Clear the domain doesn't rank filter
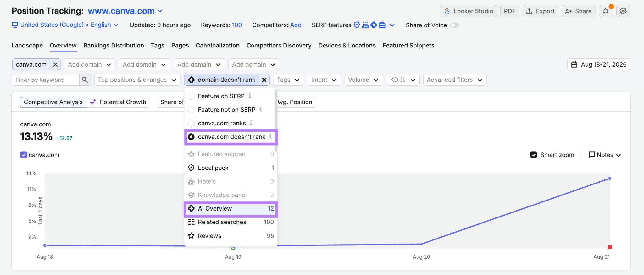This screenshot has height=275, width=644. [264, 80]
